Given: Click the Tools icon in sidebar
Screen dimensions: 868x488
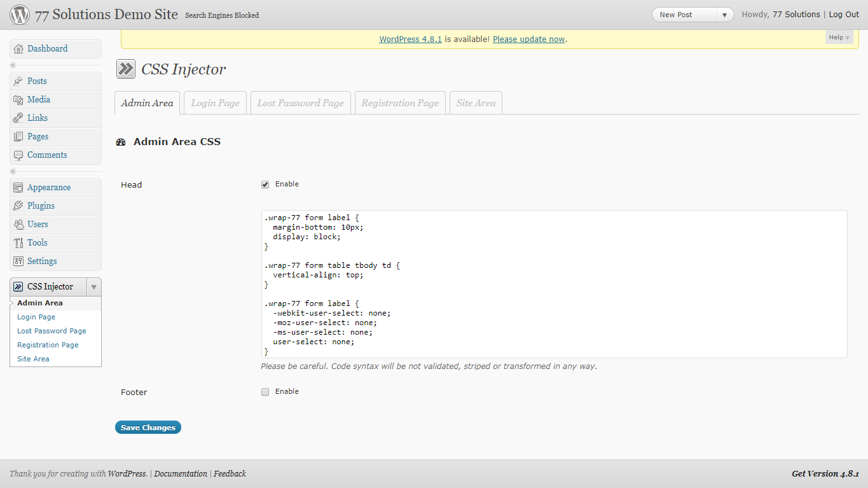Looking at the screenshot, I should tap(18, 243).
